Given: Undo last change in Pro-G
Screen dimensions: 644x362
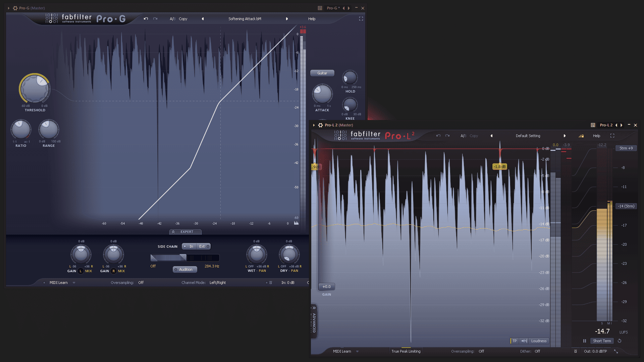Looking at the screenshot, I should coord(146,19).
